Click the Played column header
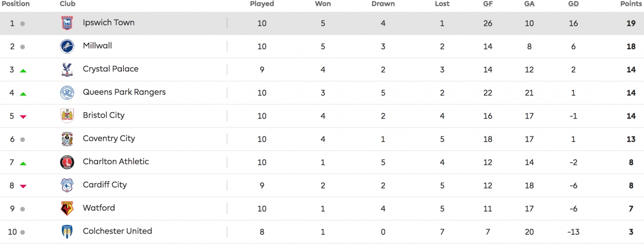Image resolution: width=644 pixels, height=248 pixels. click(x=262, y=4)
